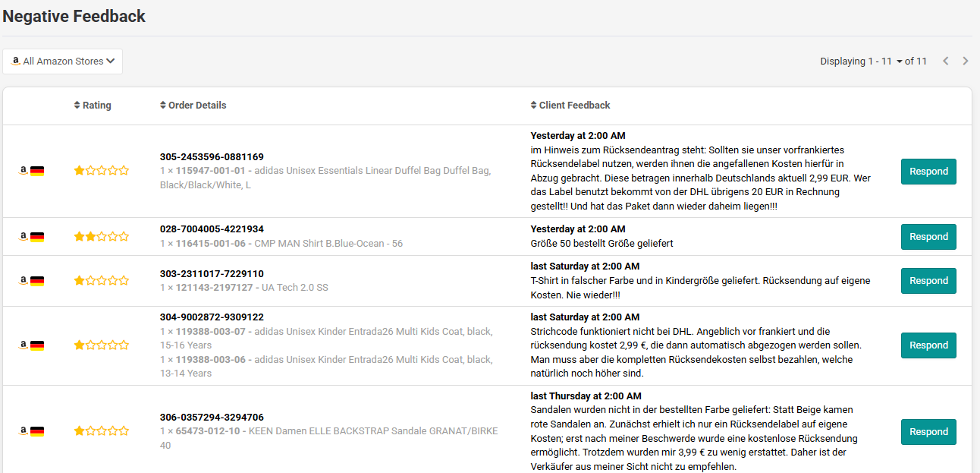Screen dimensions: 980x473
Task: Click 'last Thursday at 2:00 AM' timestamp
Action: pos(586,396)
